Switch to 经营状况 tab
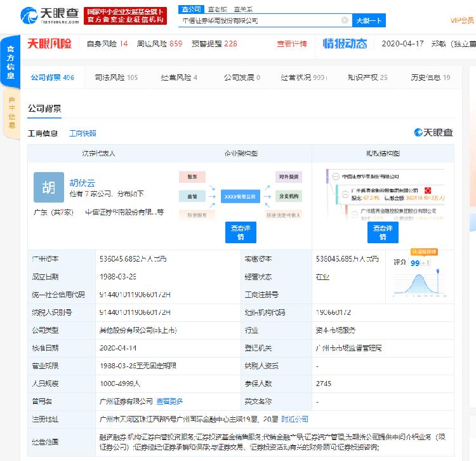Screen dimensions: 476x461 (x=304, y=77)
